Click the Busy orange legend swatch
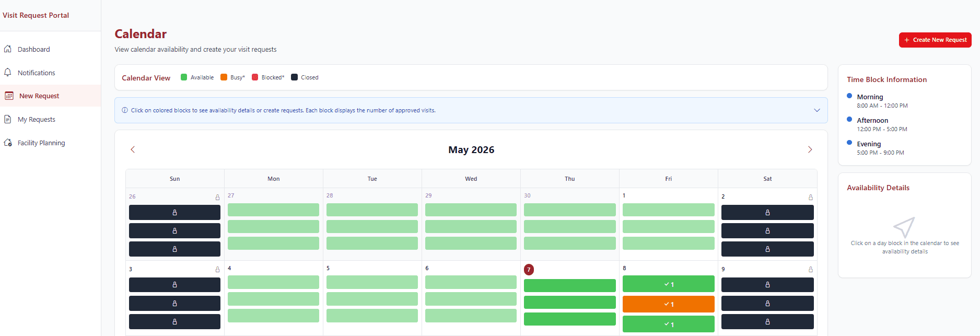This screenshot has width=980, height=336. tap(224, 77)
